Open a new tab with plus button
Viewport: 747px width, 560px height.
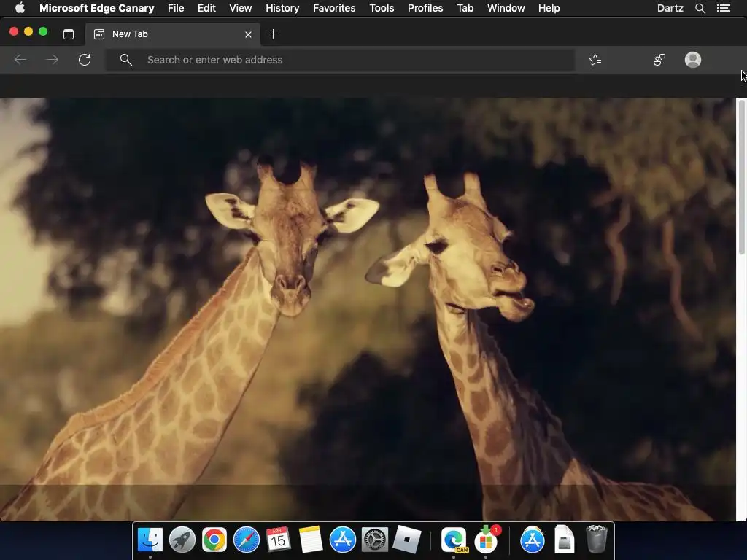(x=273, y=34)
